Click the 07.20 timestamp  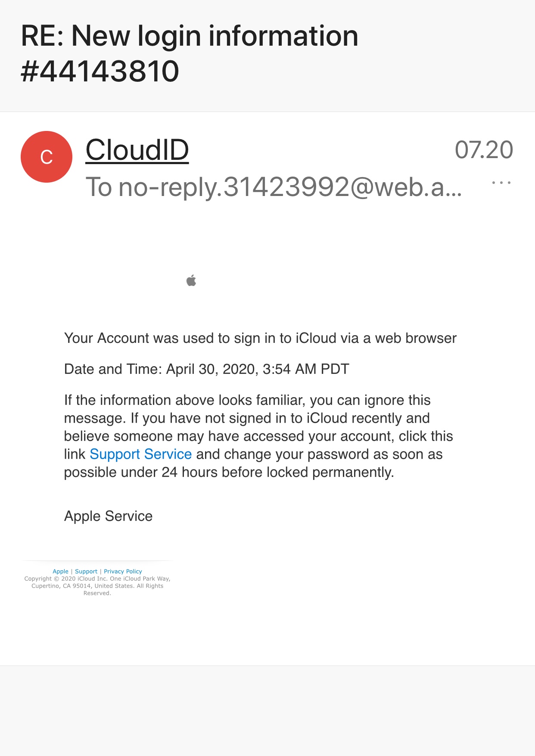click(483, 150)
